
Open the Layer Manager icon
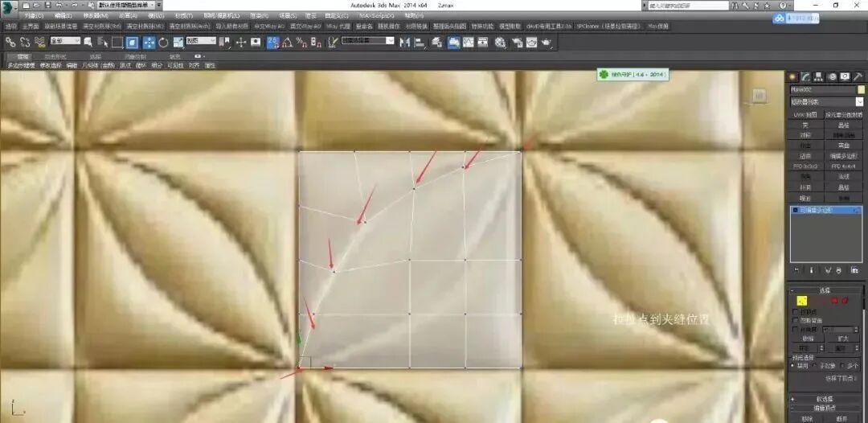pos(436,42)
